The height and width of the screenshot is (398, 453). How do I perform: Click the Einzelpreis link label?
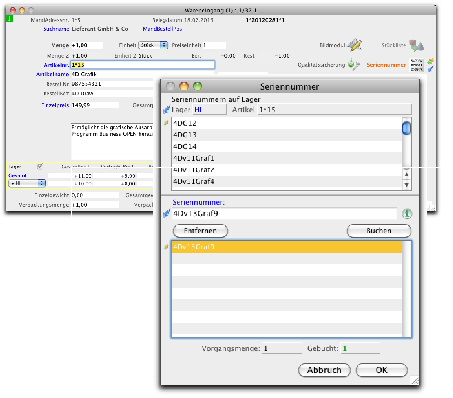coord(55,105)
